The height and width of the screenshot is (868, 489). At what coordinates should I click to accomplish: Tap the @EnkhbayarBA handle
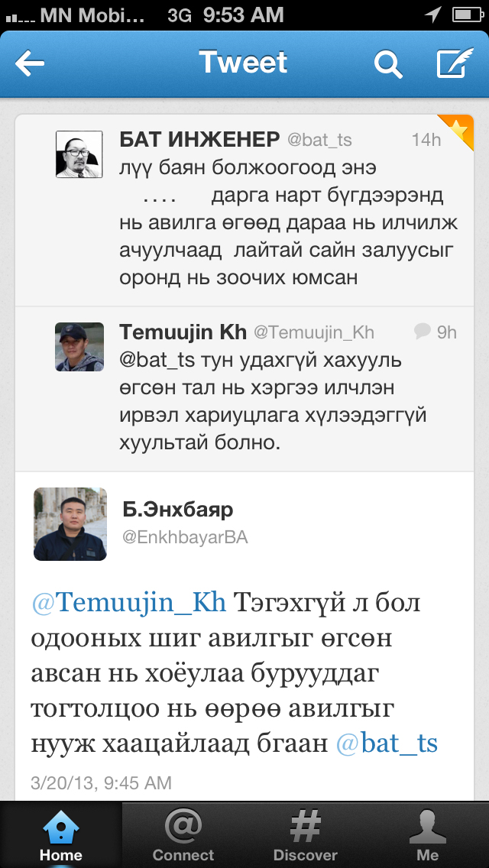(186, 537)
